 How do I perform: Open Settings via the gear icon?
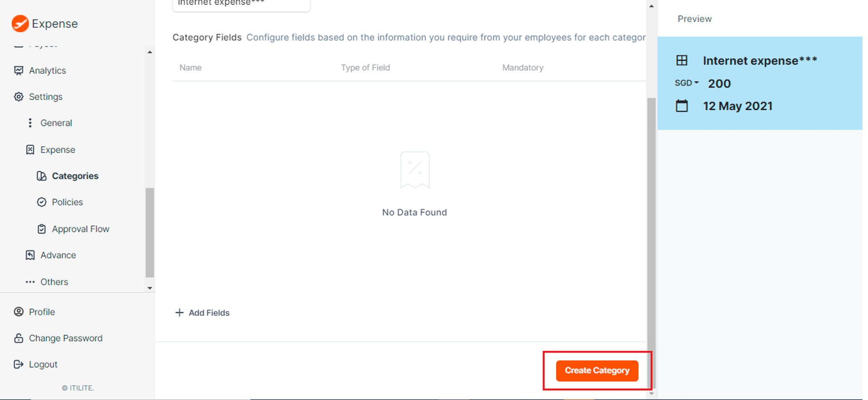[x=19, y=96]
